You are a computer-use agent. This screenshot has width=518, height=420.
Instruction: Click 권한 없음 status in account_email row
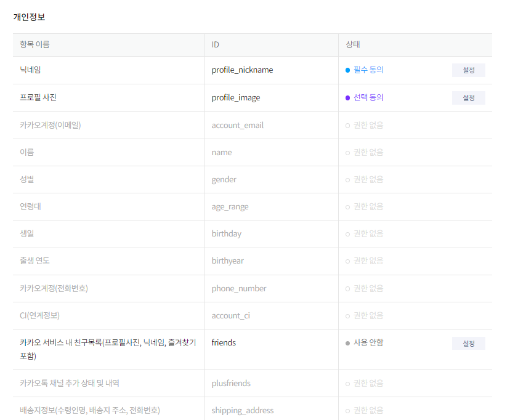[368, 125]
